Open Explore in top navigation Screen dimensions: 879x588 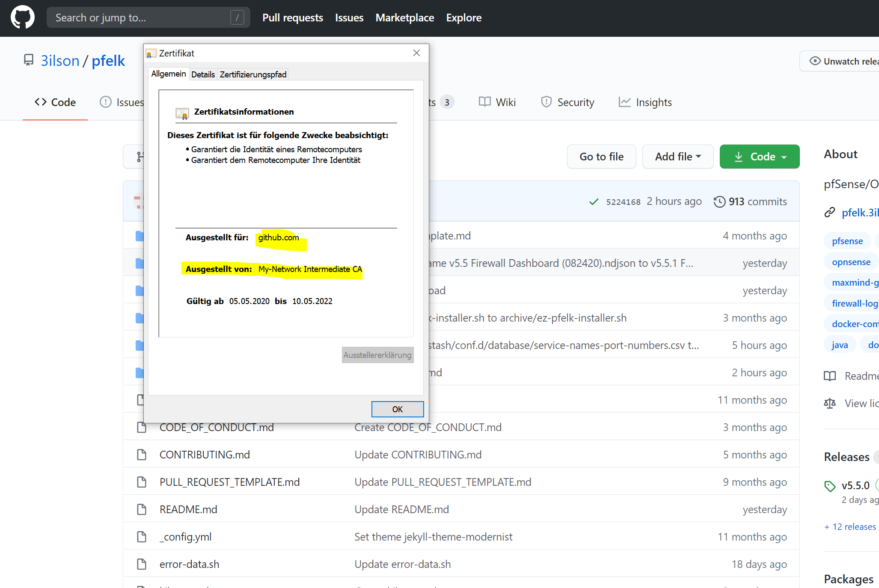pos(464,18)
